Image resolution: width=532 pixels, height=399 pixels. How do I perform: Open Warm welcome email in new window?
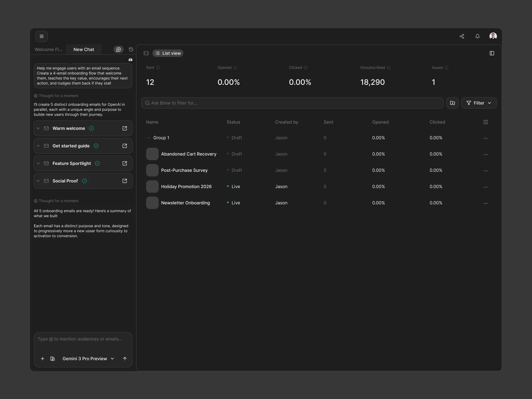(125, 128)
